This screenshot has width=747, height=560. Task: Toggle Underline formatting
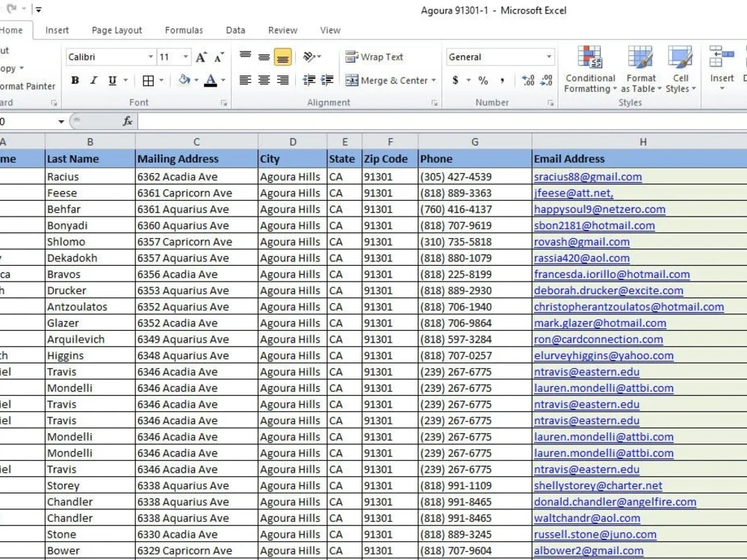[113, 80]
